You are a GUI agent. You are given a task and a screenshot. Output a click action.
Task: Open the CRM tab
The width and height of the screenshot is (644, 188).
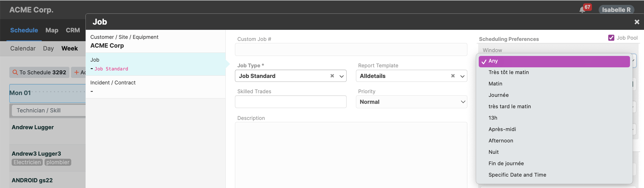click(73, 30)
